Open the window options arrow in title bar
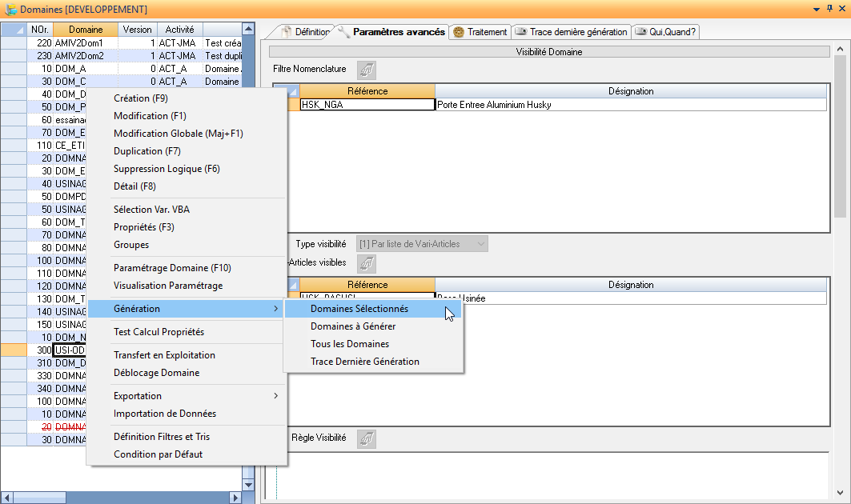The image size is (851, 504). point(816,8)
